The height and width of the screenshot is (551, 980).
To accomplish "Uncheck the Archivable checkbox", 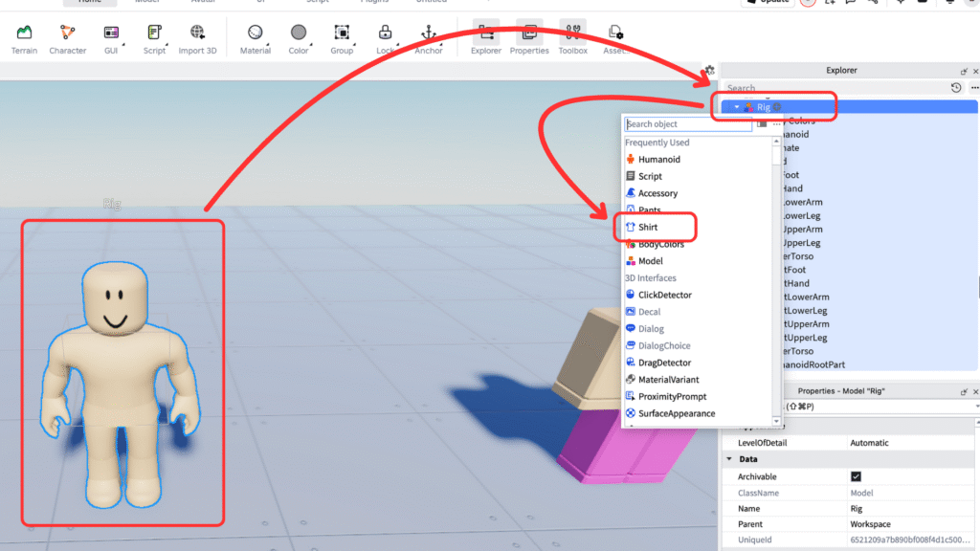I will pyautogui.click(x=856, y=476).
